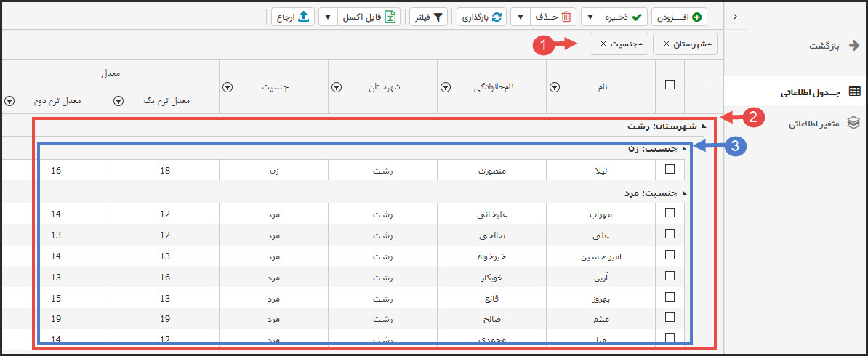Sort by the معدل ترم یک header
Screen dimensions: 868x356
[165, 101]
